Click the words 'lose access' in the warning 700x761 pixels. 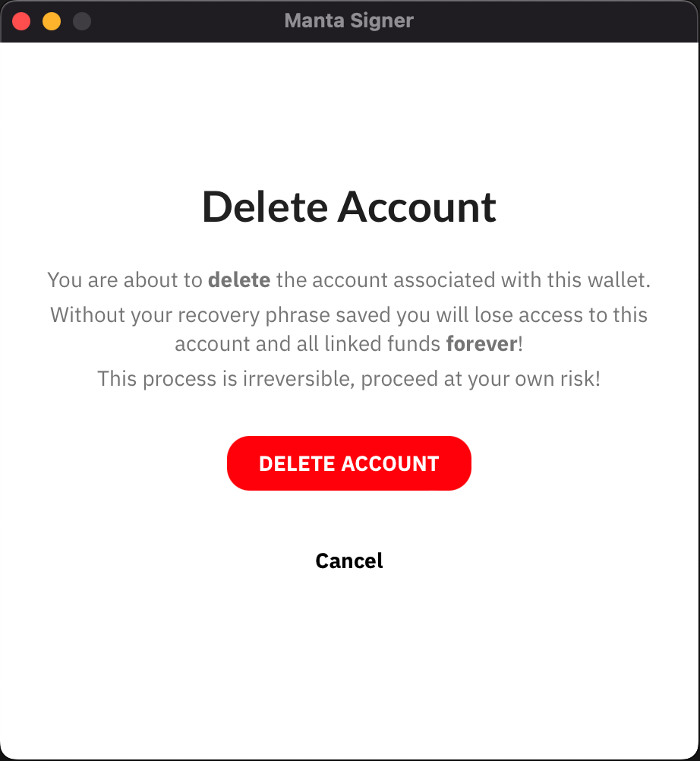528,315
